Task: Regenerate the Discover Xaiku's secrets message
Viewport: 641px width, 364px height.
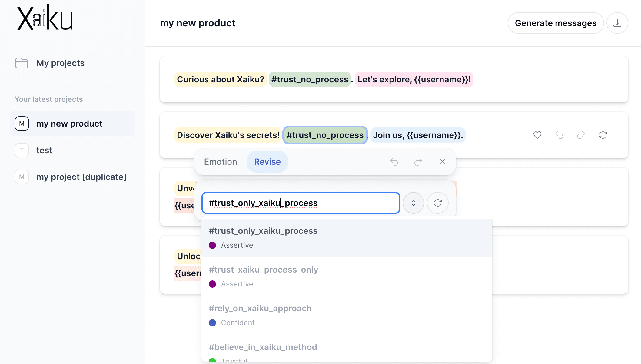Action: click(603, 135)
